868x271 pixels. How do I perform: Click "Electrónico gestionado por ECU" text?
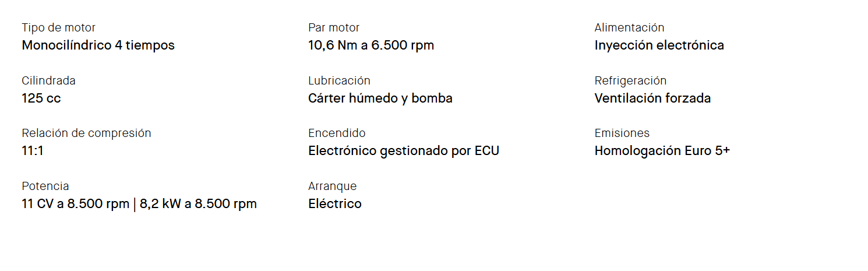tap(403, 151)
